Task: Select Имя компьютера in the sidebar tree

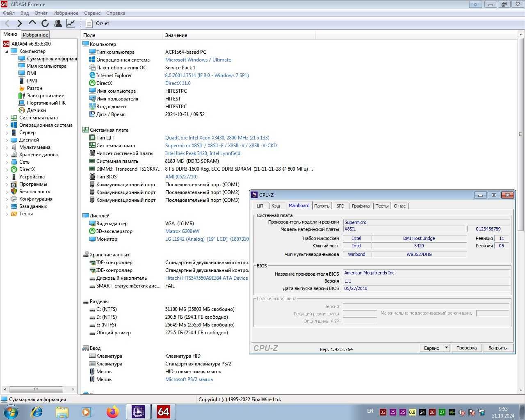Action: click(x=46, y=66)
